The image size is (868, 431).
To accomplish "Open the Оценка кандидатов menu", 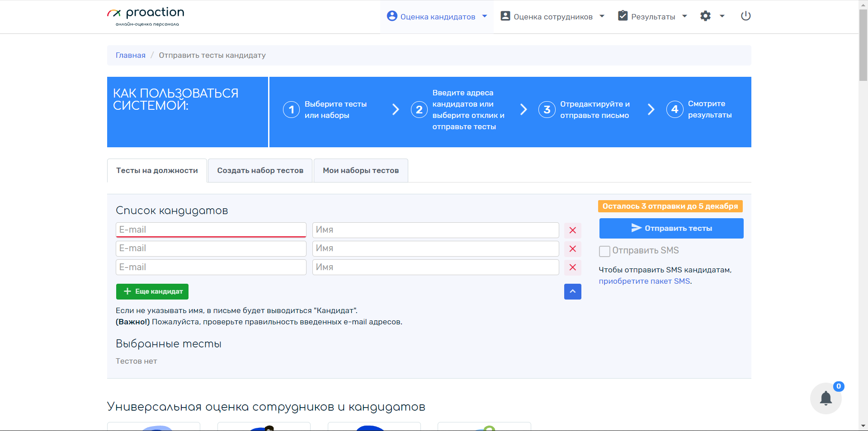I will pos(437,17).
